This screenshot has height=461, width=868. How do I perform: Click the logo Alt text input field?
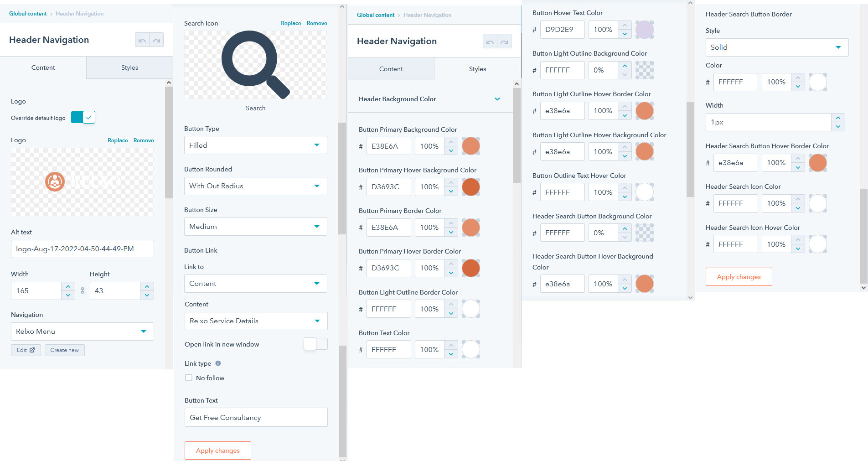[82, 249]
